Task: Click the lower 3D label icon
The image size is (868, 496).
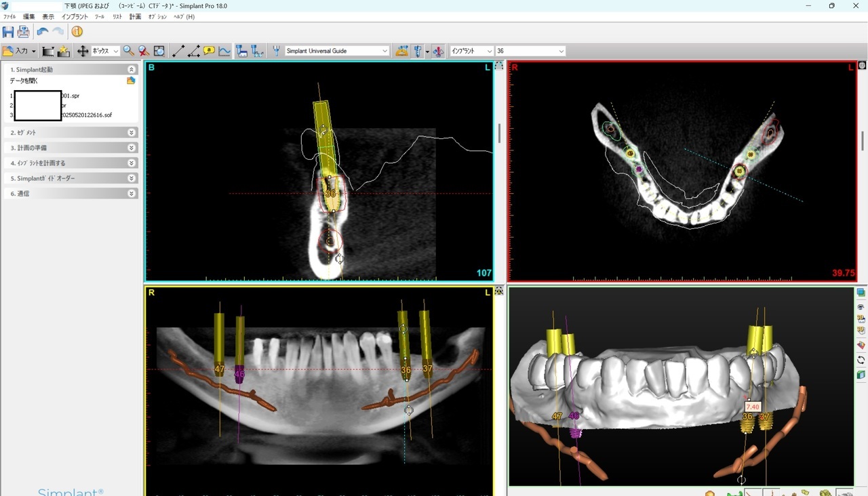Action: [861, 331]
